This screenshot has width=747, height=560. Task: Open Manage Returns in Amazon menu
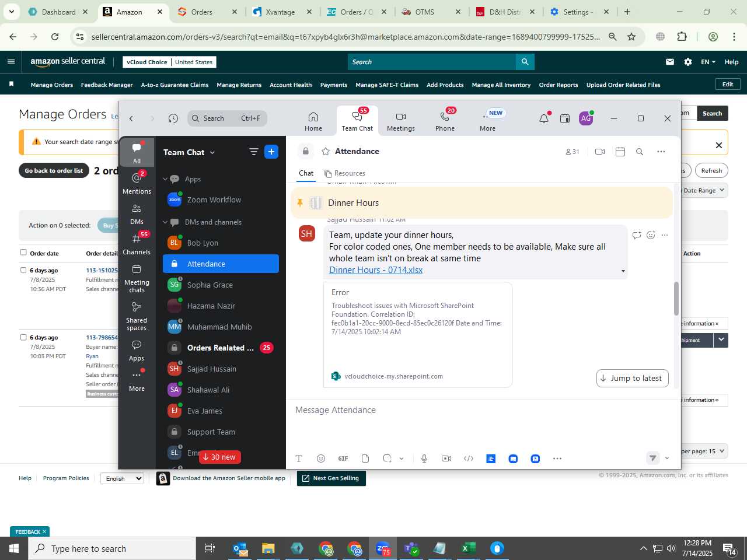point(239,85)
